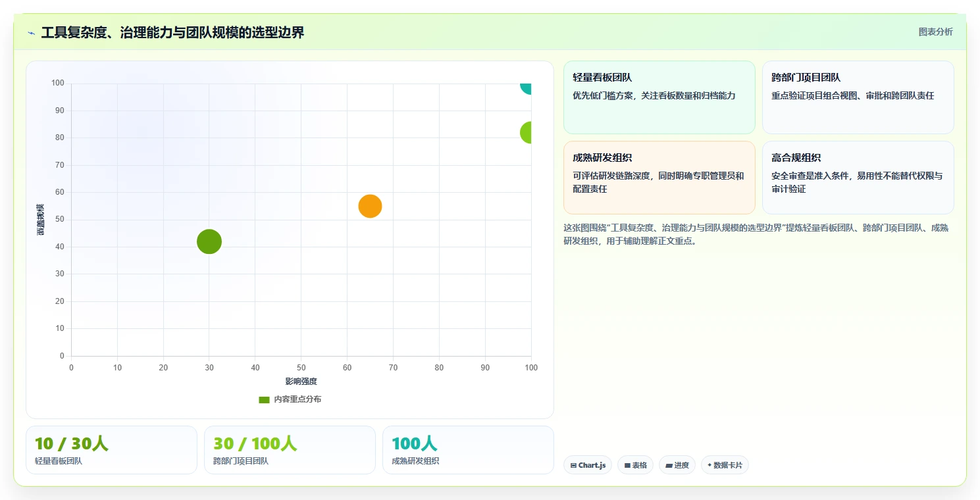Click the 影响强度 x-axis title
Viewport: 980px width, 500px height.
[x=301, y=382]
